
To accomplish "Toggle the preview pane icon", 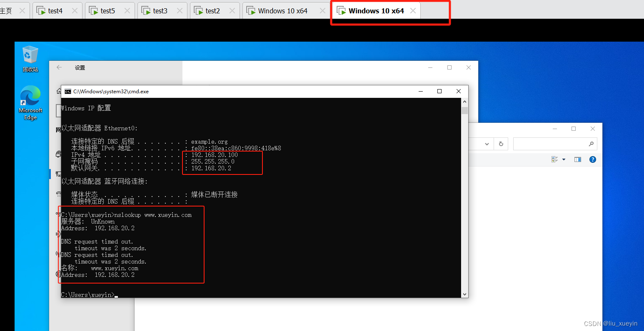I will coord(577,159).
